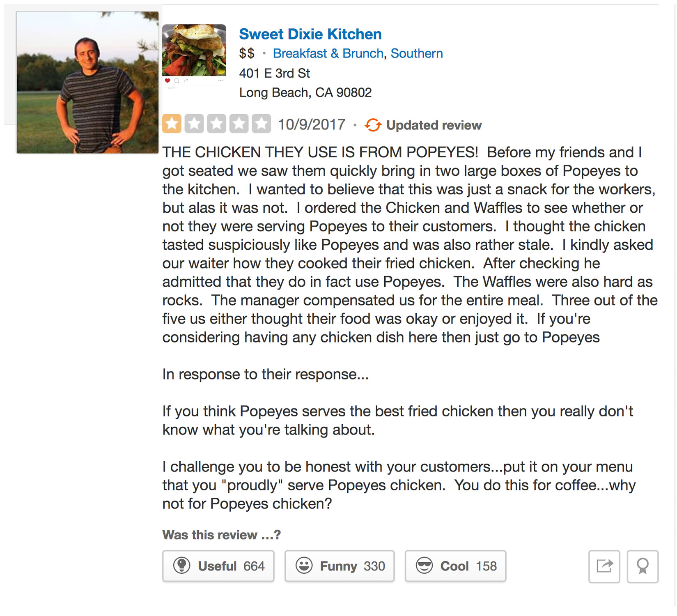Click the red heart icon under food photo
The height and width of the screenshot is (616, 677).
point(167,80)
